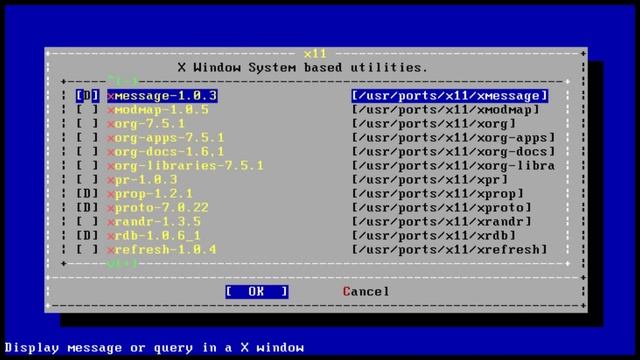Select the xmessage-1.0.3 package name
The image size is (640, 360).
click(162, 96)
